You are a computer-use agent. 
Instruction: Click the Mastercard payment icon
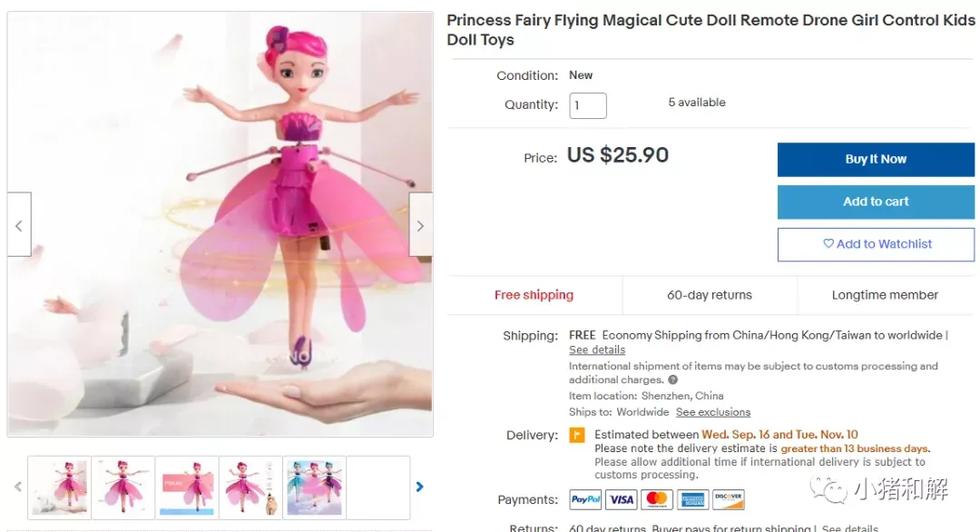pos(657,499)
